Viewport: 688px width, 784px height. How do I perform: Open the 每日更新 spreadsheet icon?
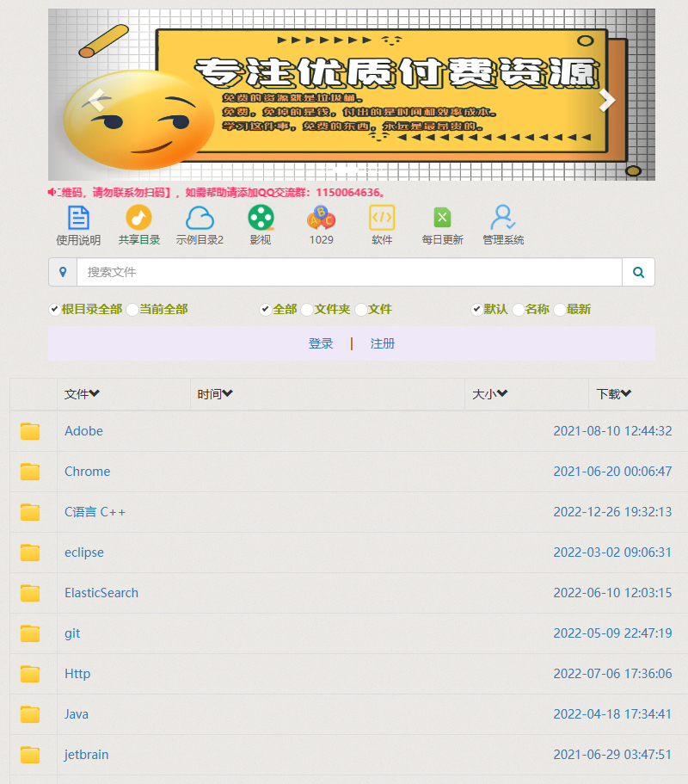pyautogui.click(x=442, y=218)
